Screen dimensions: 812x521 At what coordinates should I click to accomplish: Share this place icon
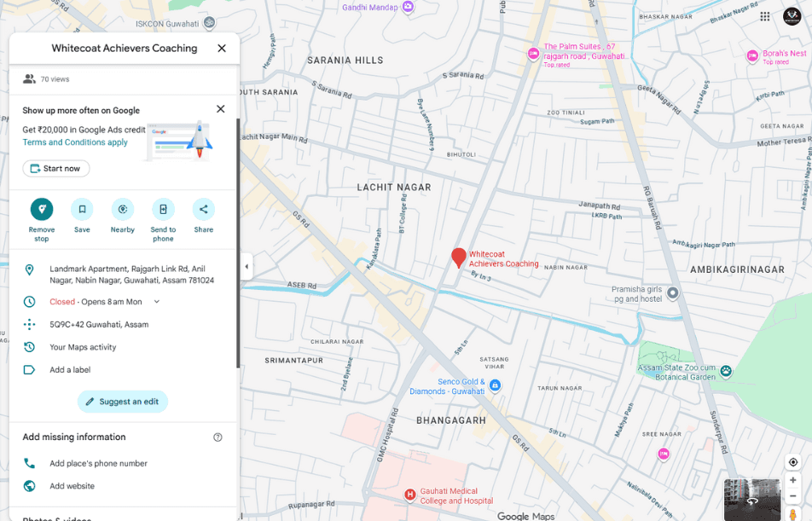pos(204,209)
